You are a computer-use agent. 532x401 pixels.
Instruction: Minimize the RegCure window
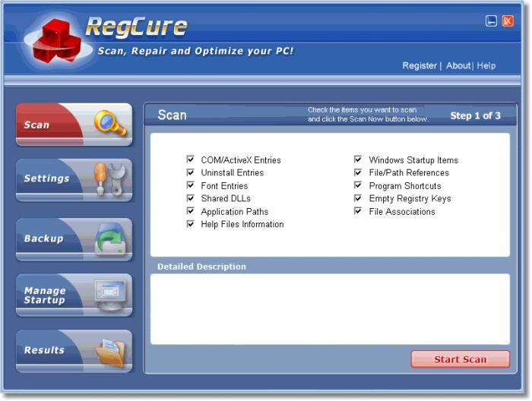491,21
